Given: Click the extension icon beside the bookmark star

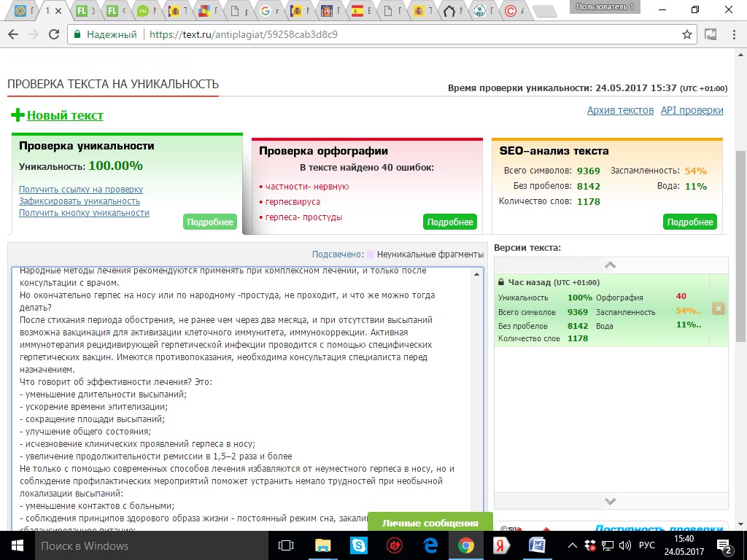Looking at the screenshot, I should pyautogui.click(x=711, y=34).
